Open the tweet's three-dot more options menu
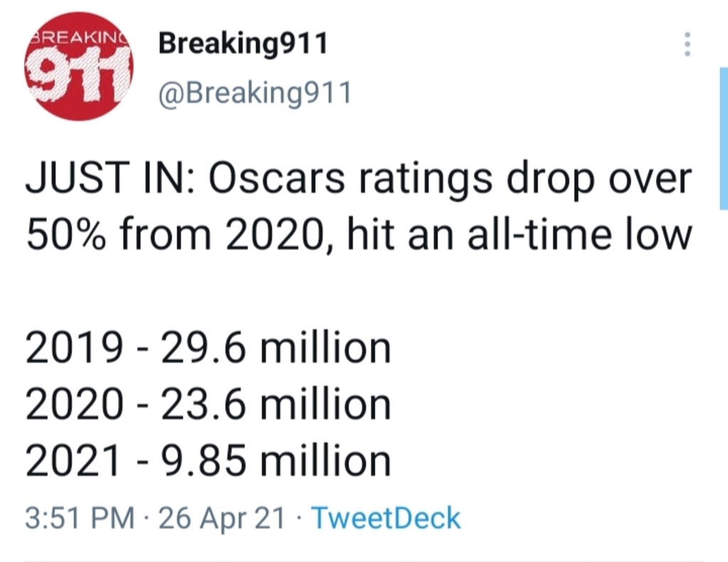Image resolution: width=728 pixels, height=562 pixels. (687, 44)
